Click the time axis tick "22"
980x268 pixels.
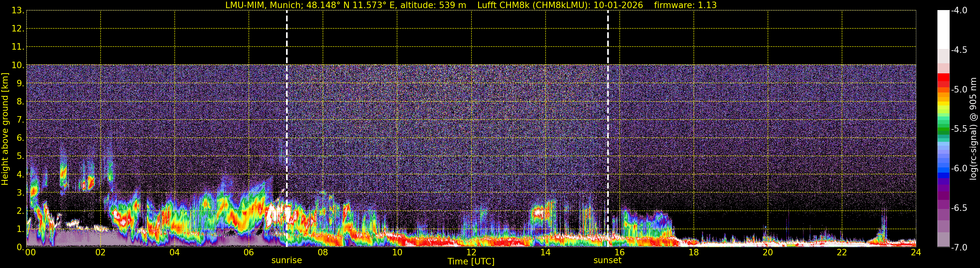842,252
